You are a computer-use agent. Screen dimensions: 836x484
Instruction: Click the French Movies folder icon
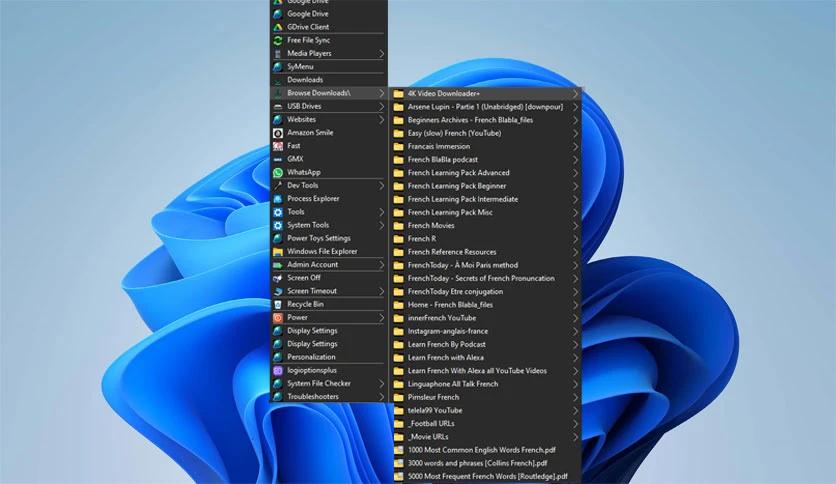tap(398, 226)
